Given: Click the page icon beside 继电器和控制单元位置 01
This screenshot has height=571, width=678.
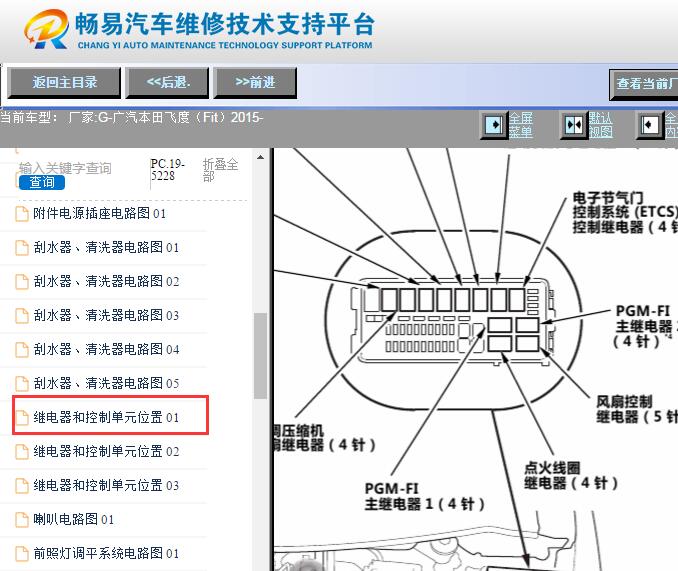Looking at the screenshot, I should click(22, 418).
